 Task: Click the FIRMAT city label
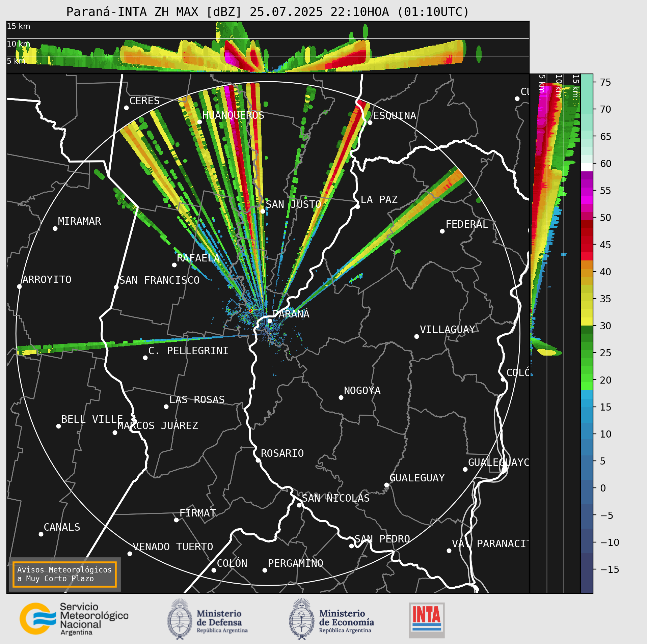coord(197,513)
